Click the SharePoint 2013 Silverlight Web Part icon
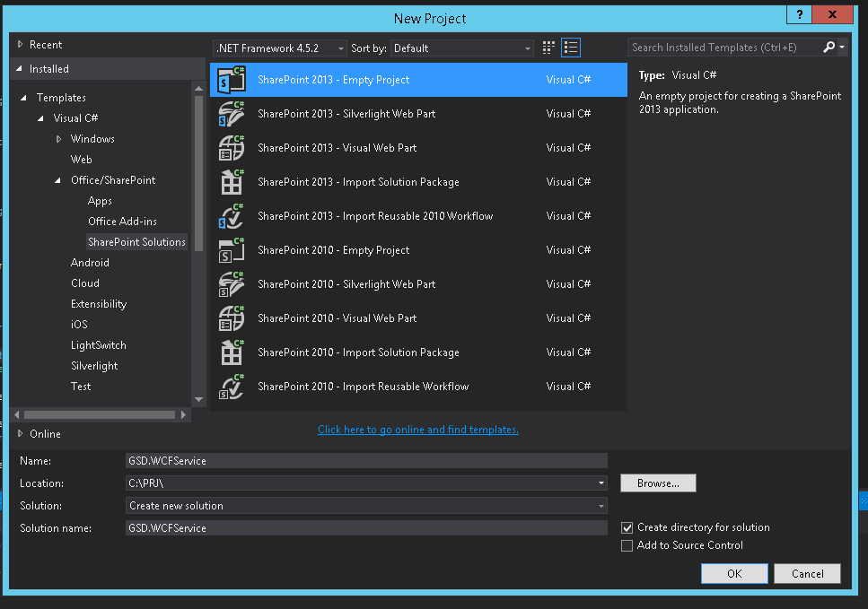The image size is (868, 609). [x=232, y=114]
